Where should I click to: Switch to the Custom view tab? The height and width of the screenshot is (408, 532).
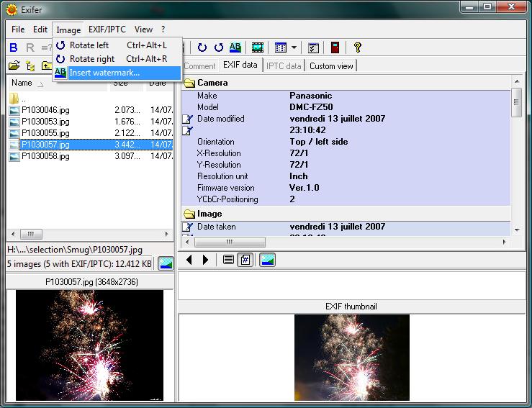331,65
